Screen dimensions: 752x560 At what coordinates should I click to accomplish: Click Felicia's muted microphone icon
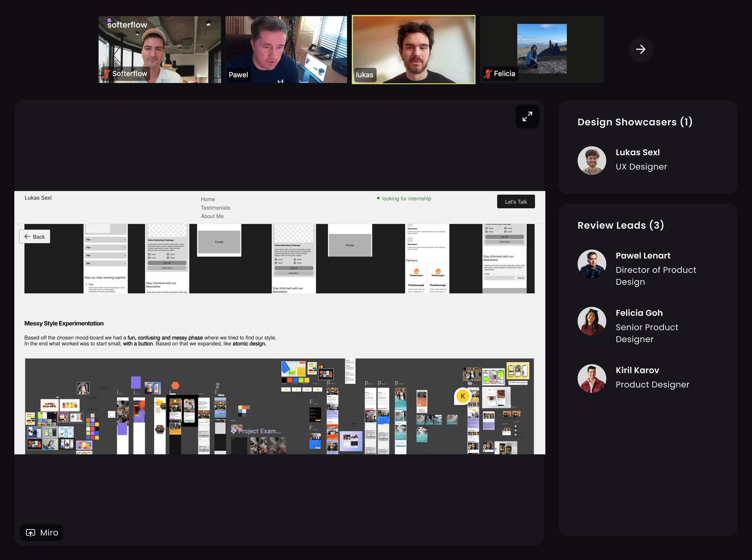488,74
